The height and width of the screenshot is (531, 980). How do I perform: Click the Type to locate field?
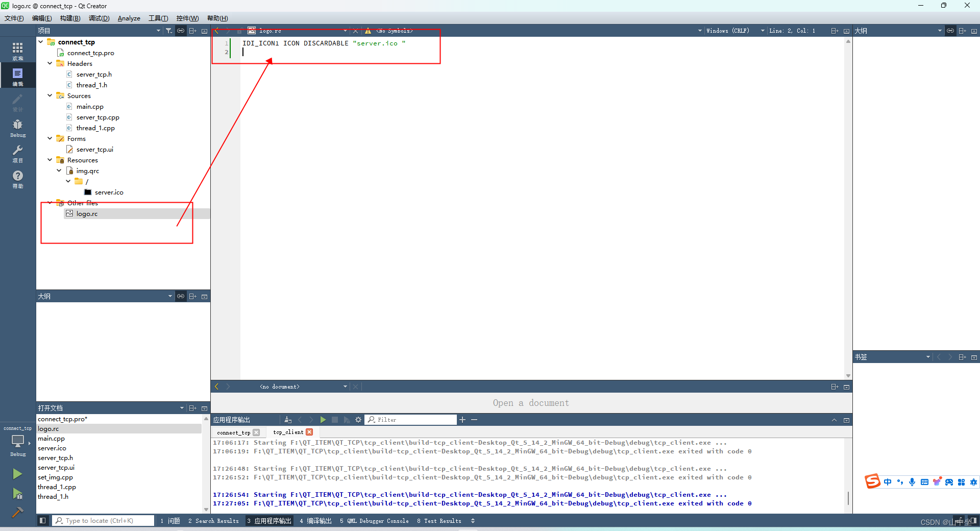pos(103,520)
